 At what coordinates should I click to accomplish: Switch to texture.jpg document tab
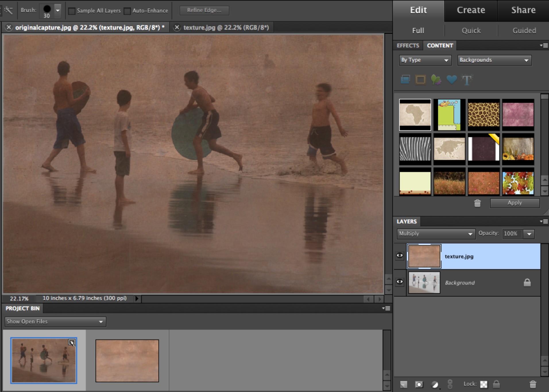(226, 28)
